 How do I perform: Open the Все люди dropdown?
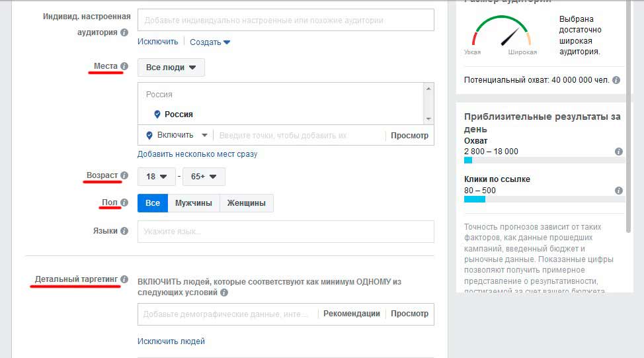(x=171, y=67)
